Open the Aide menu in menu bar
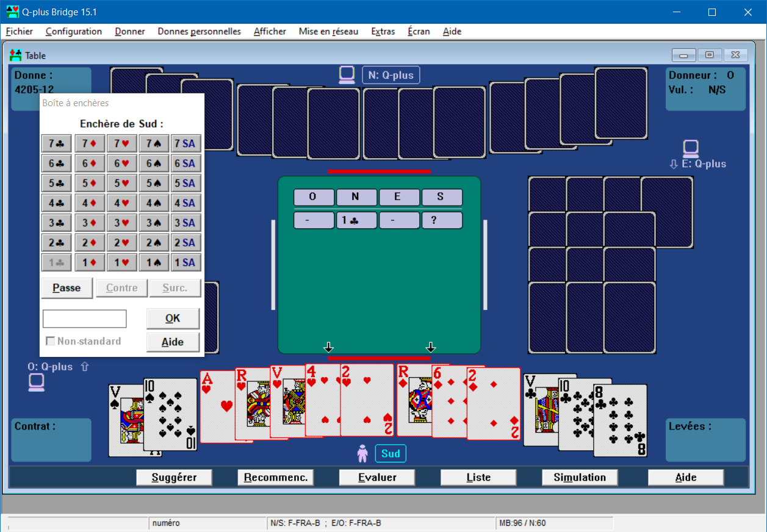Screen dimensions: 767x532 pyautogui.click(x=452, y=31)
